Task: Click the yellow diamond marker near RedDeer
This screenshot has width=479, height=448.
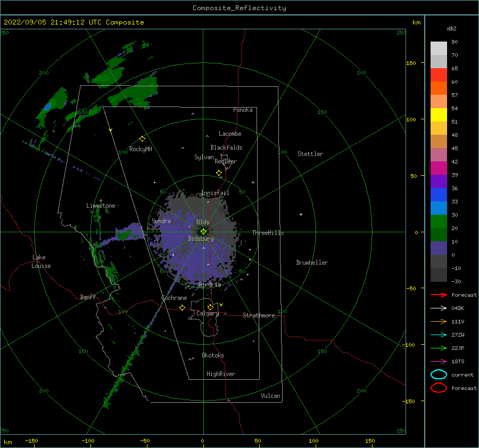Action: click(219, 173)
